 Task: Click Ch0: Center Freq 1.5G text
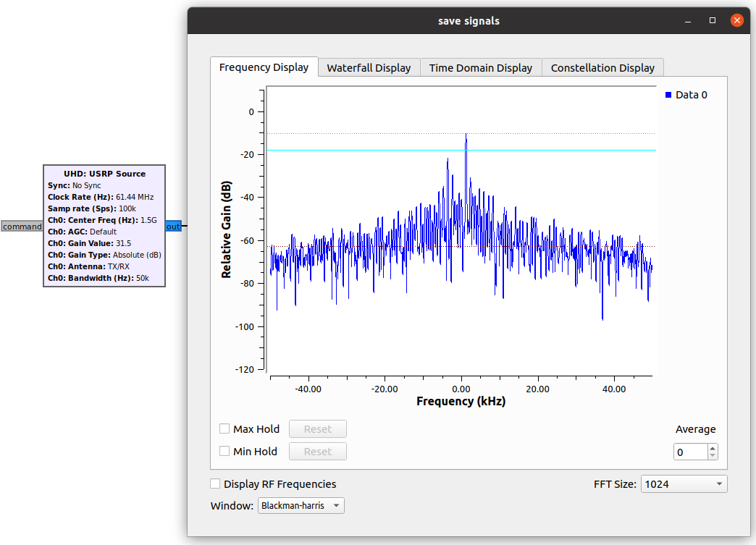[102, 220]
